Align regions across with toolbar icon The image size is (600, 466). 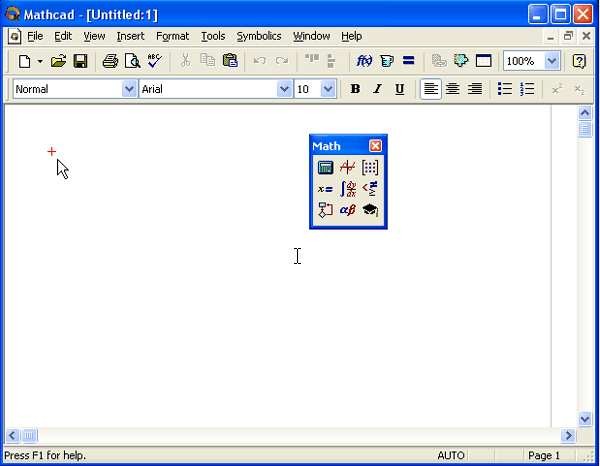312,59
